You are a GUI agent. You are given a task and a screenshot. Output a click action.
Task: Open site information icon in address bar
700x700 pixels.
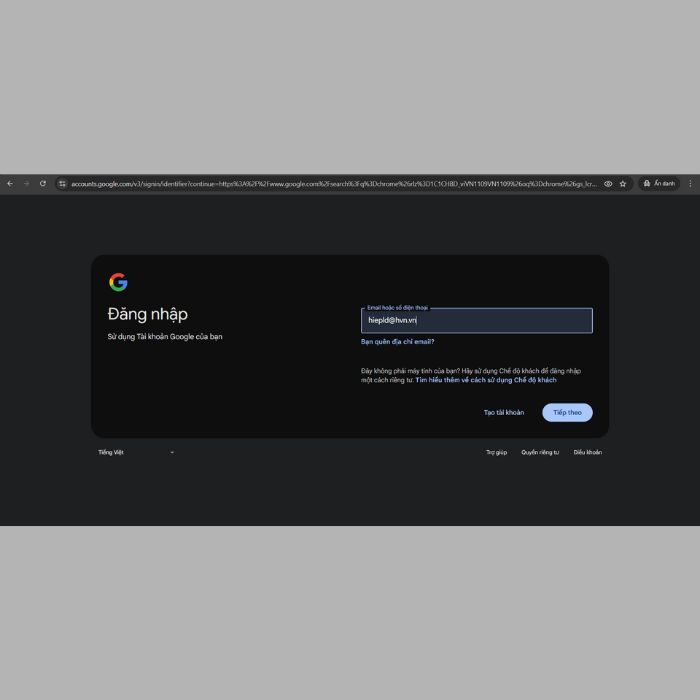click(x=62, y=183)
